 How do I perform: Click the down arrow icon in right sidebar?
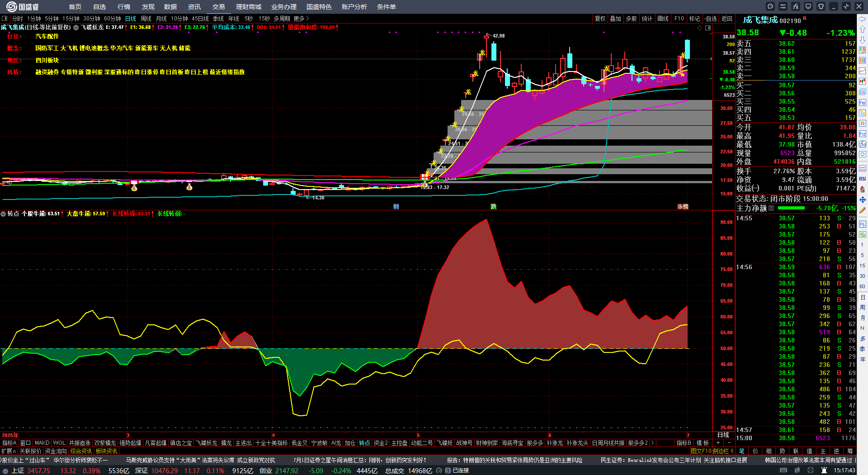click(863, 40)
